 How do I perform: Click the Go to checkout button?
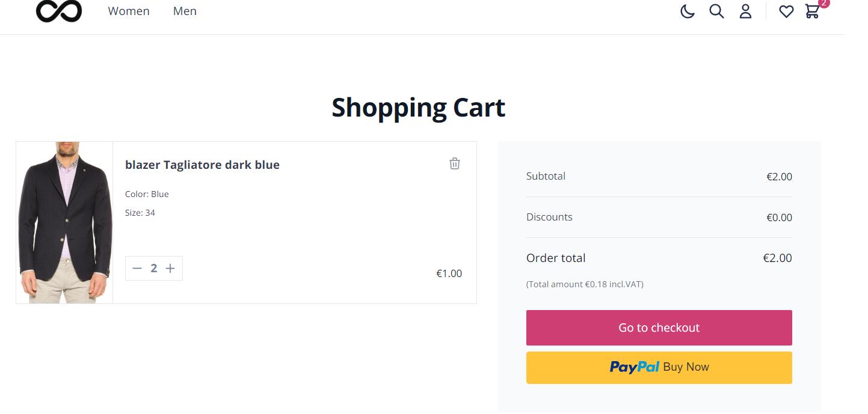pos(659,328)
